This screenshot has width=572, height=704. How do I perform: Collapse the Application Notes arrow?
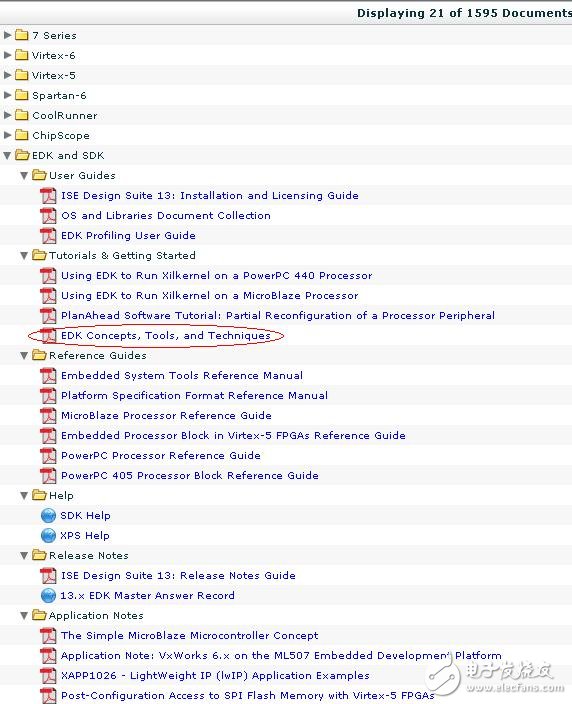point(24,616)
